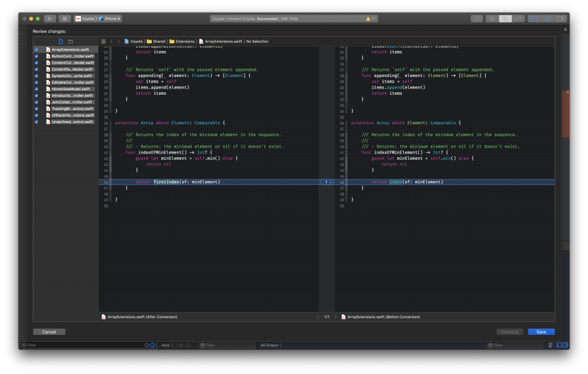Open the Auto variables dropdown
Screen dimensions: 588x374
166,345
